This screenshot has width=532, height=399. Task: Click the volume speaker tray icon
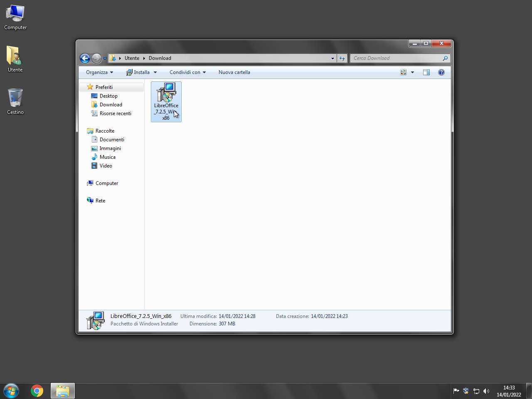click(486, 391)
